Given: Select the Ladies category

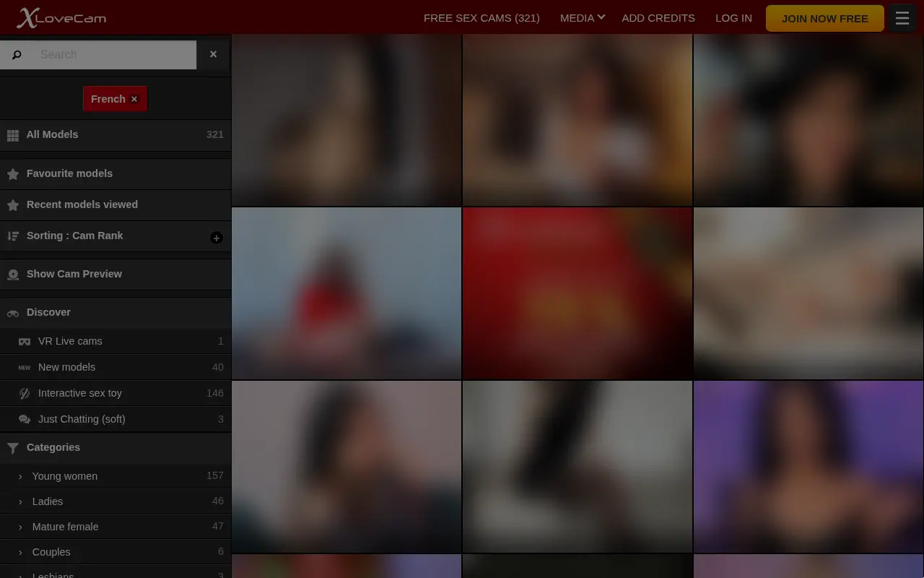Looking at the screenshot, I should coord(115,501).
